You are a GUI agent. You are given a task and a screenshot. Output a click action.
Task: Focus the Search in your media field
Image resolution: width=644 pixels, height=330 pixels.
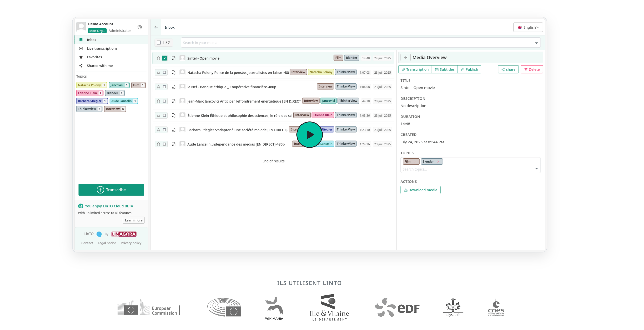(361, 42)
